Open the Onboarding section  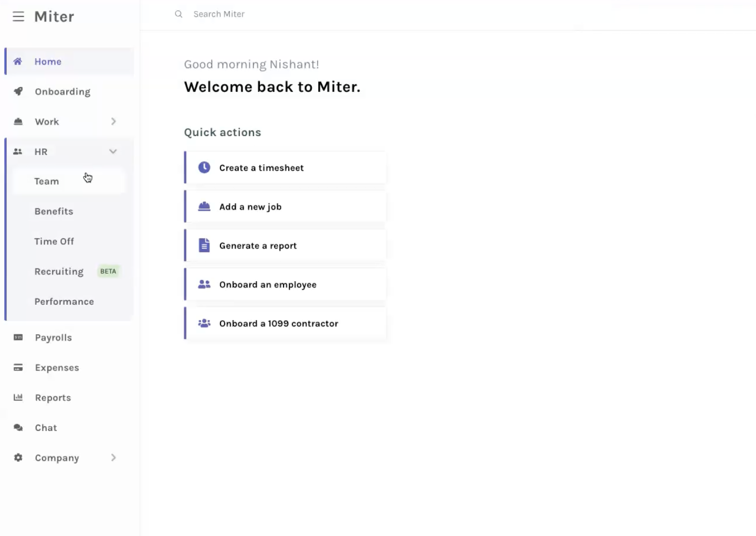(69, 91)
